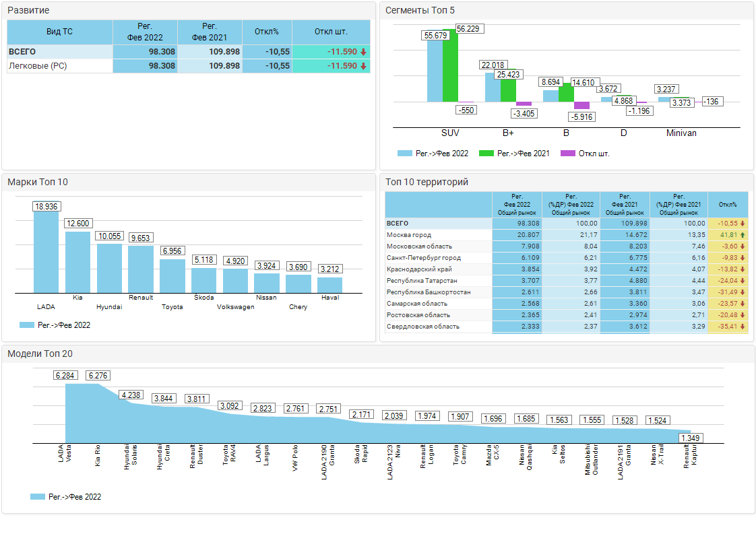Click the Toyota RAV4 axis label

coord(229,455)
